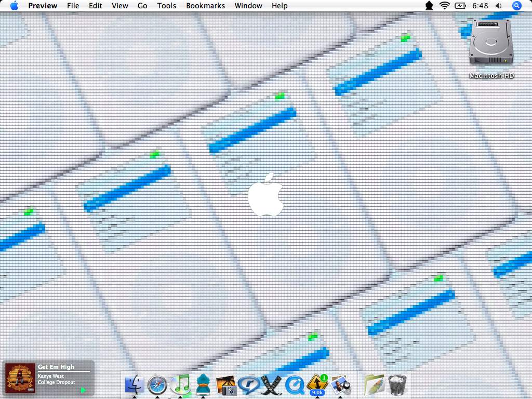The width and height of the screenshot is (532, 399).
Task: Open Finder from the dock
Action: pyautogui.click(x=134, y=385)
